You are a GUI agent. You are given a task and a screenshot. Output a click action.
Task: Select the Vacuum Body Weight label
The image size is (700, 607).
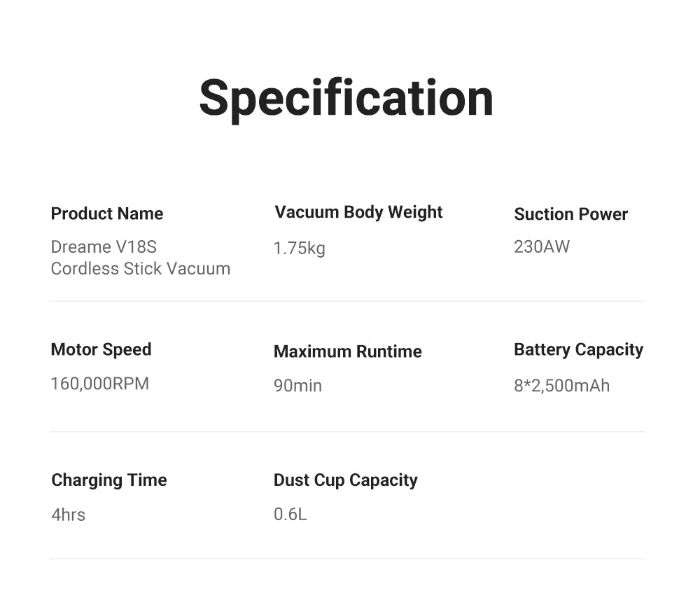click(x=358, y=212)
